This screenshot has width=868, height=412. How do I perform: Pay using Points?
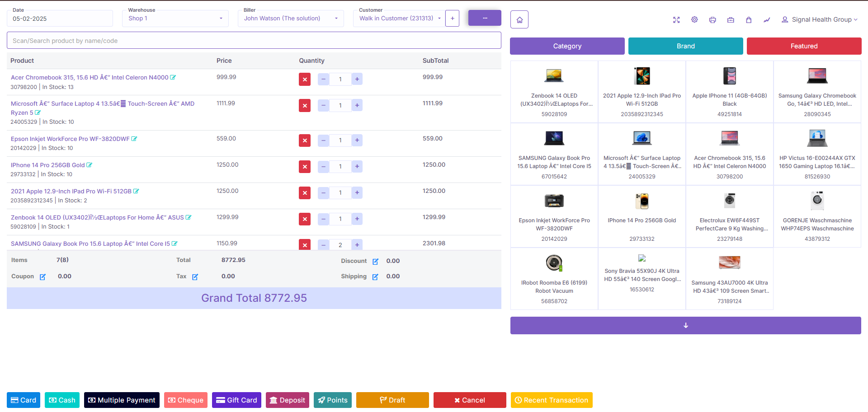[333, 400]
